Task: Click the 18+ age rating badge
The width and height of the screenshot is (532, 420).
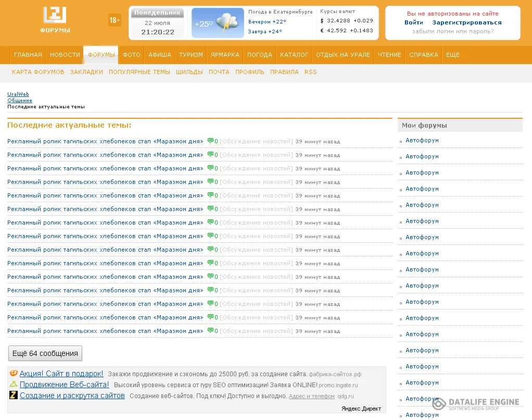Action: (x=115, y=20)
